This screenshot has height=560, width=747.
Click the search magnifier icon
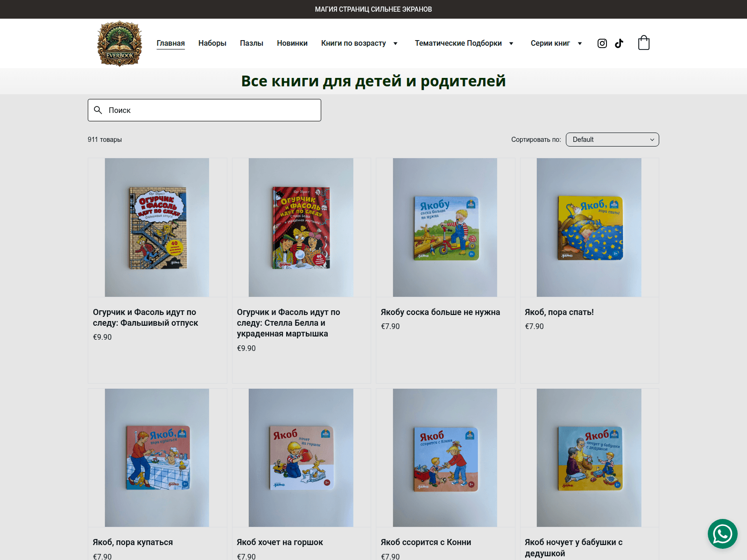pos(98,110)
